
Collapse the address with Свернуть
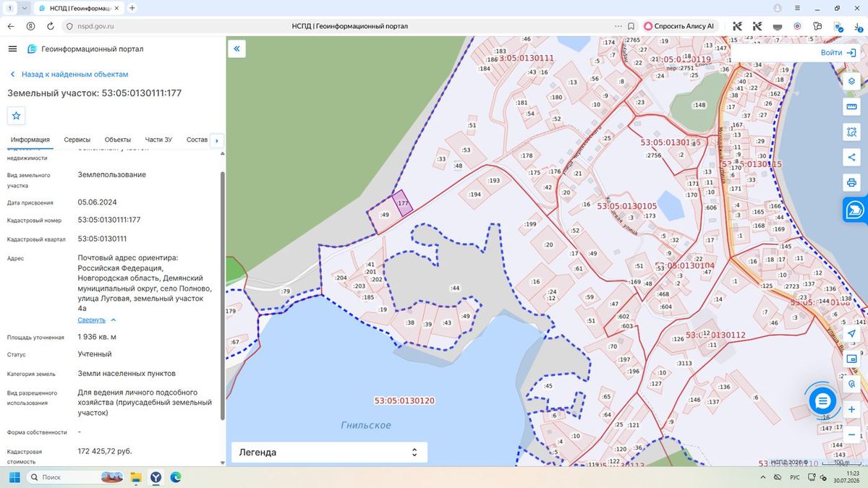click(x=97, y=320)
